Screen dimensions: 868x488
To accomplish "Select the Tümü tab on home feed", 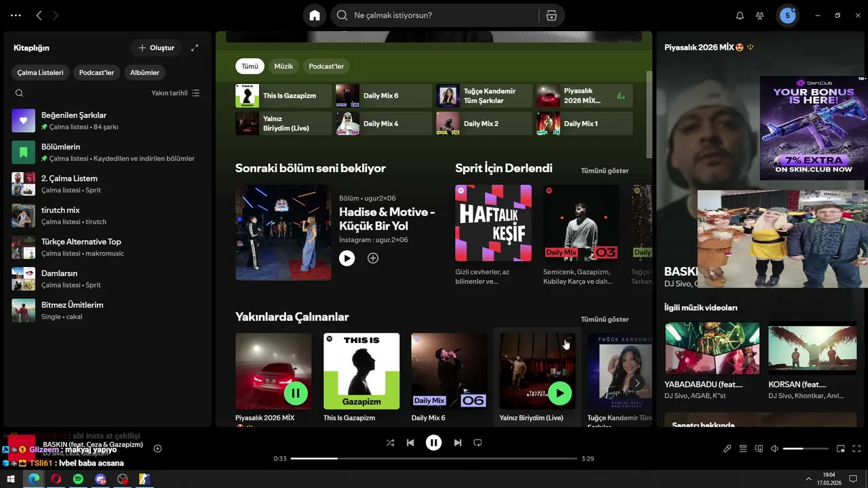I will [x=250, y=66].
